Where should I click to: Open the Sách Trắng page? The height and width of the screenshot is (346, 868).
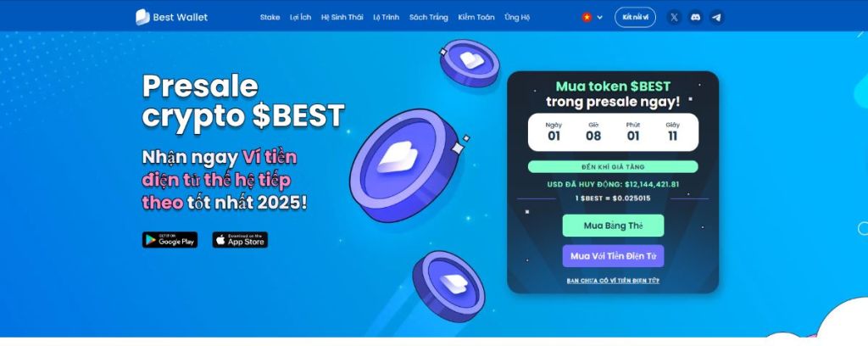pos(428,17)
